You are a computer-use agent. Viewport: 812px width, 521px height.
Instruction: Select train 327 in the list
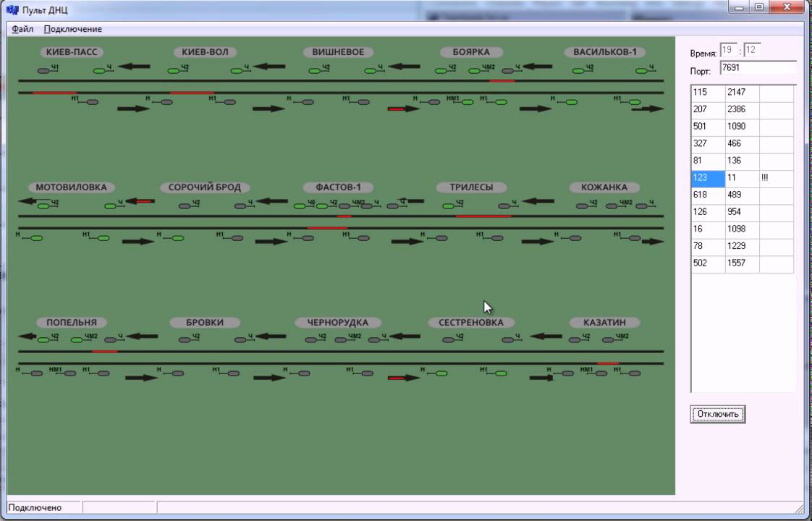[x=707, y=143]
